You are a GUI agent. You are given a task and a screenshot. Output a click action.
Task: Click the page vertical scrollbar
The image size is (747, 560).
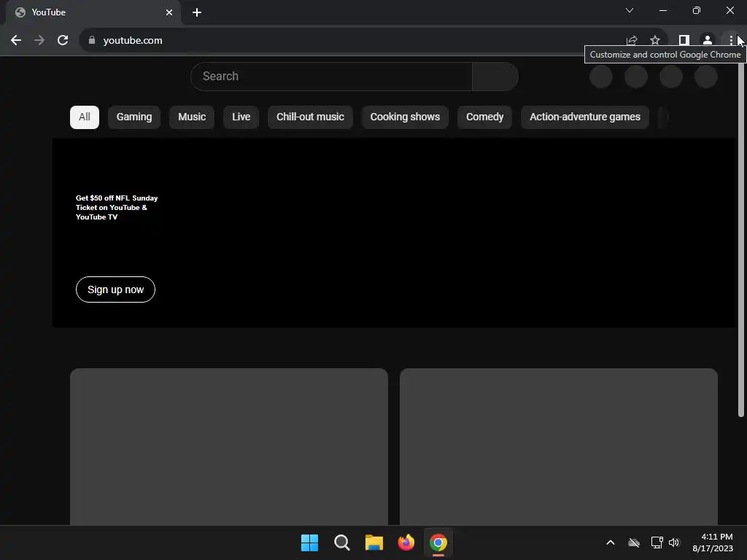(x=741, y=238)
